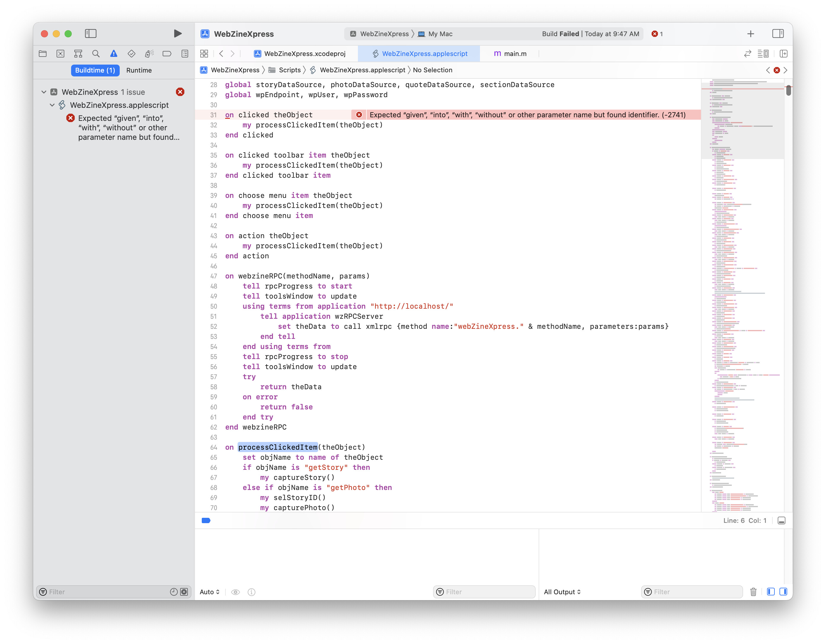Viewport: 826px width, 644px height.
Task: Toggle Quick Look eye icon
Action: (x=235, y=592)
